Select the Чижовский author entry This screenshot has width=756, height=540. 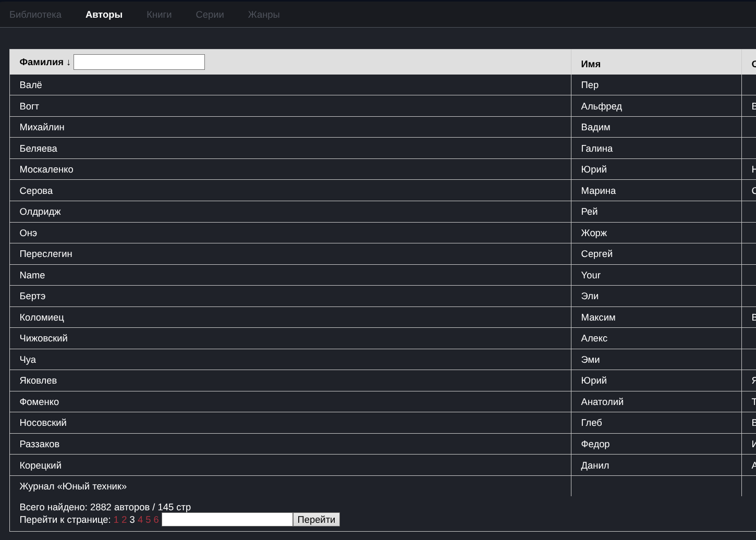point(43,338)
